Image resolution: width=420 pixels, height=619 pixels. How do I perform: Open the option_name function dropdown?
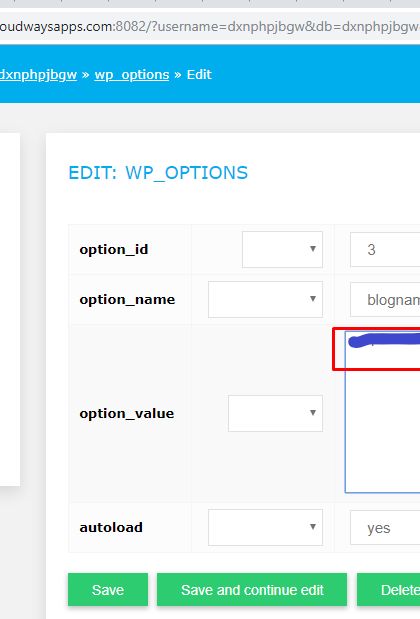pos(265,299)
